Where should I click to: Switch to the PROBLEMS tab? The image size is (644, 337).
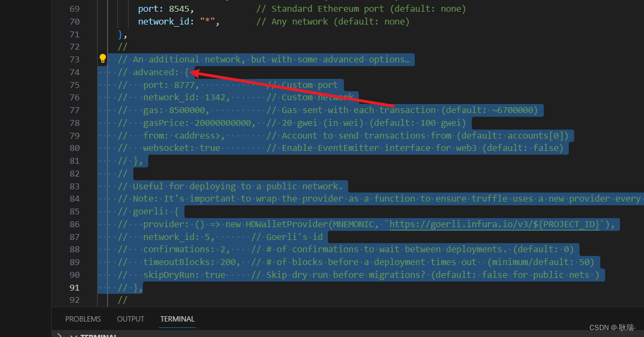pos(83,319)
